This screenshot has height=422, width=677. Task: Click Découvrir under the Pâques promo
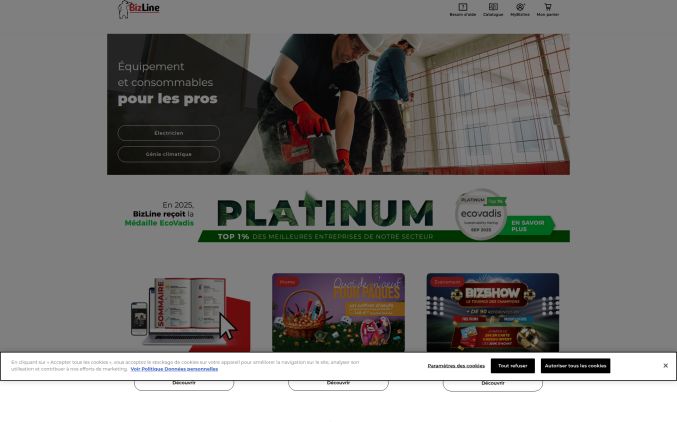pyautogui.click(x=338, y=384)
